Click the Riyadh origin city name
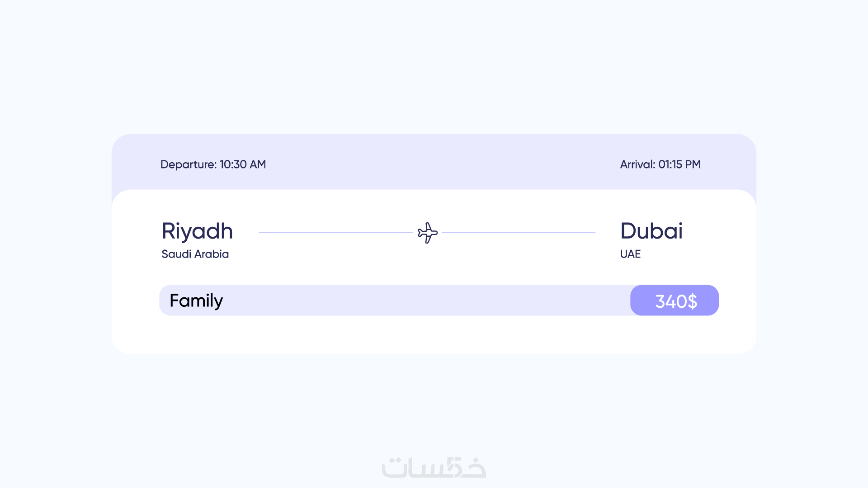The height and width of the screenshot is (488, 868). pos(197,231)
